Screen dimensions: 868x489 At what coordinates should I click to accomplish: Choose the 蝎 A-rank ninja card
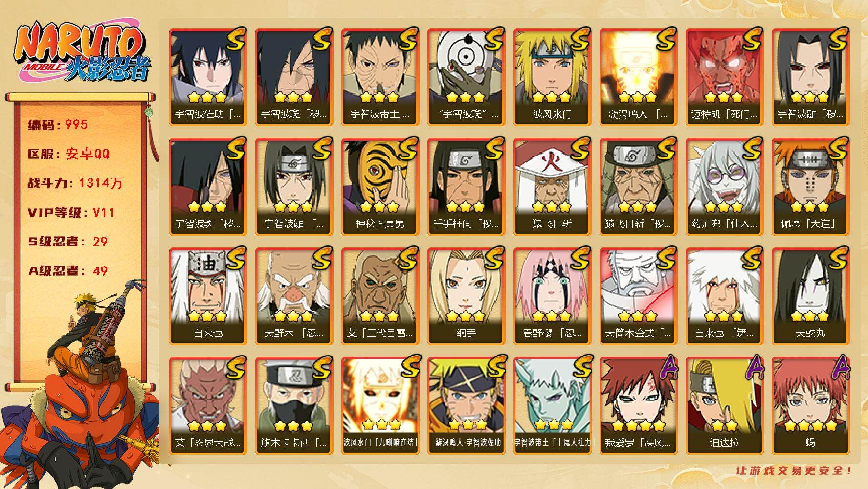tap(810, 405)
